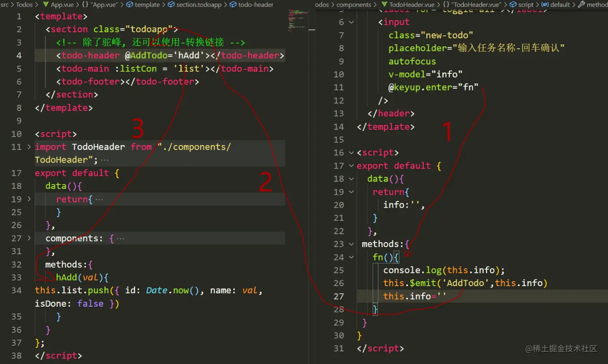The height and width of the screenshot is (364, 608).
Task: Click the wrench icon beside methods breadcrumb
Action: point(581,4)
